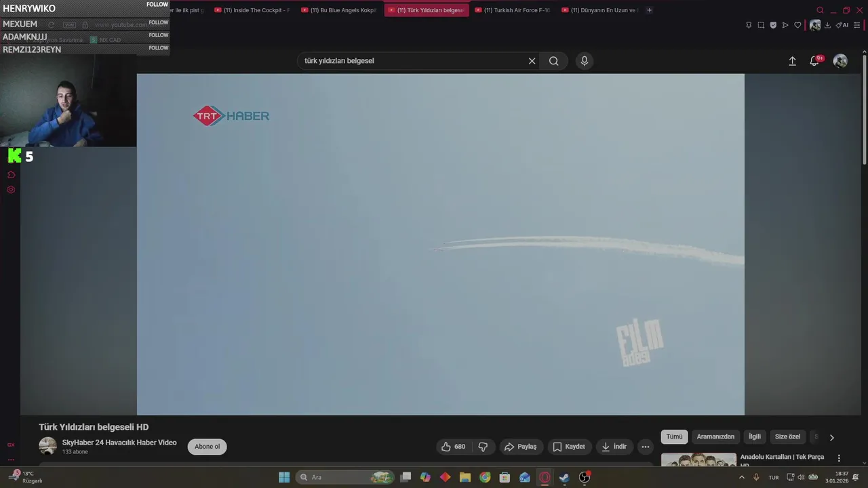Download the video with İndir
Screen dimensions: 868x488
(614, 447)
